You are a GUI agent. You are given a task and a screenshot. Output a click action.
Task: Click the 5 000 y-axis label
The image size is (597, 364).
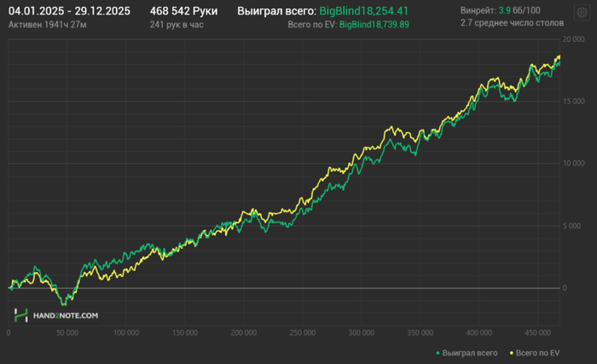(572, 226)
